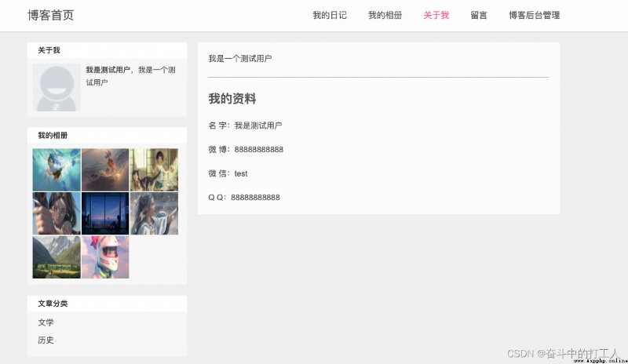Select the 文学 article category
The width and height of the screenshot is (628, 364).
[x=46, y=322]
